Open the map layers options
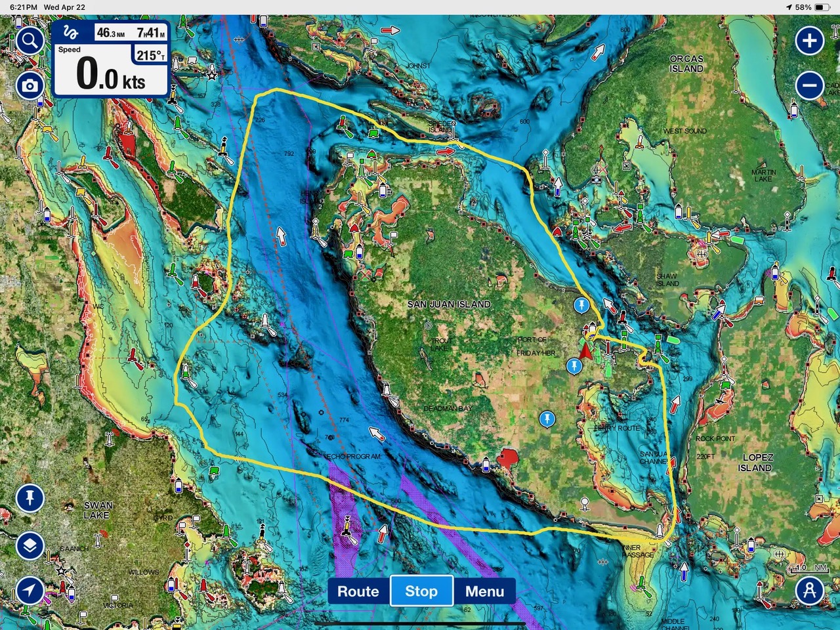 tap(30, 545)
